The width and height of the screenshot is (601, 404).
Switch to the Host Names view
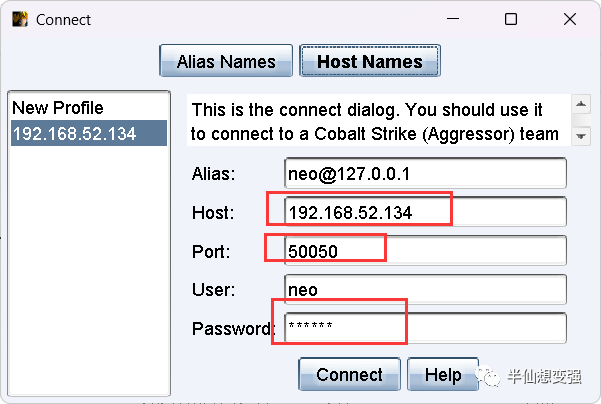[x=370, y=61]
